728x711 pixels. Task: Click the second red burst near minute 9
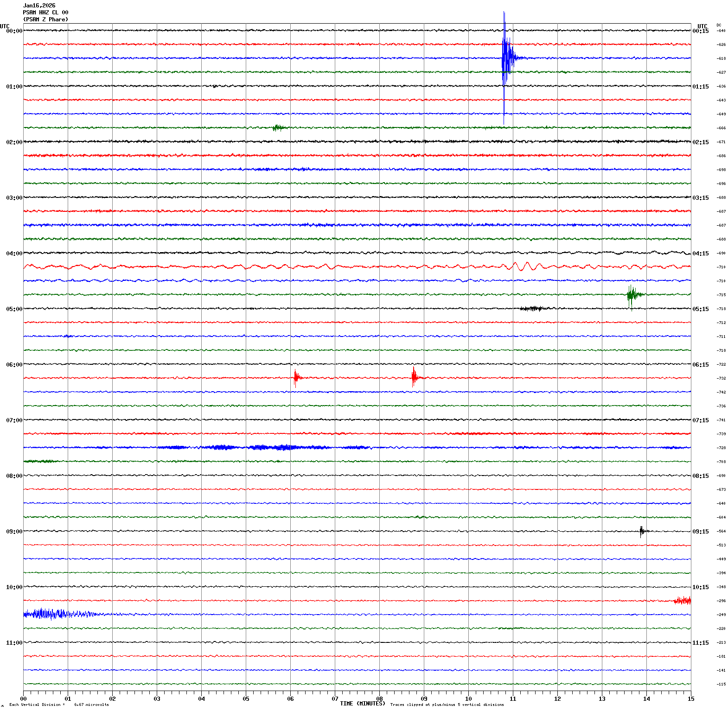[415, 377]
